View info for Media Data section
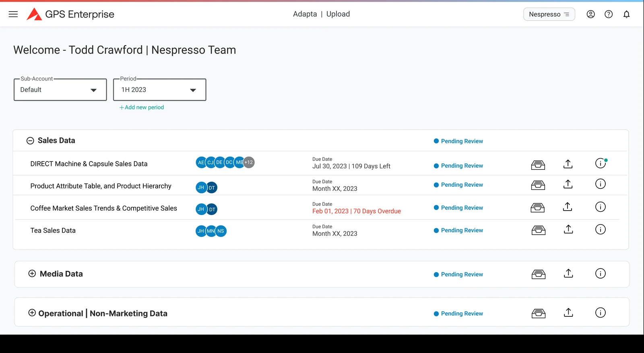Viewport: 644px width, 353px height. (601, 273)
